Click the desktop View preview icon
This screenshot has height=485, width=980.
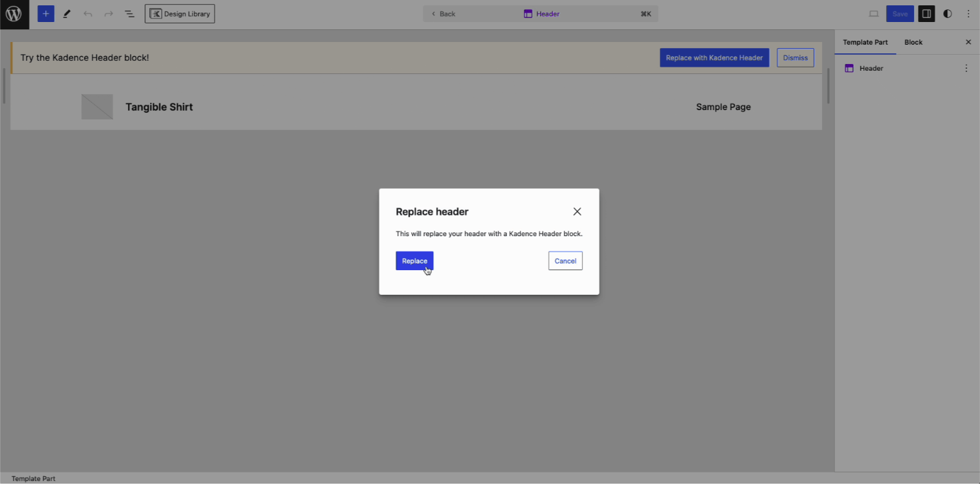click(873, 14)
